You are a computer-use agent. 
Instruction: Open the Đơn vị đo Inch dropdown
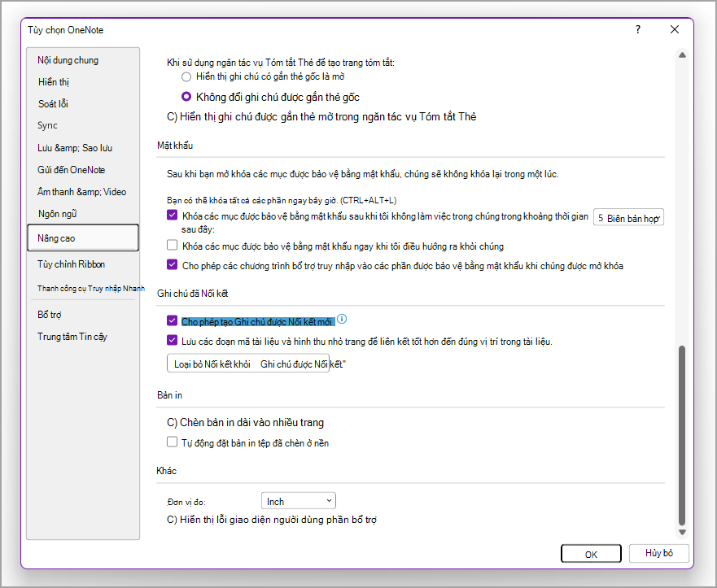coord(299,501)
